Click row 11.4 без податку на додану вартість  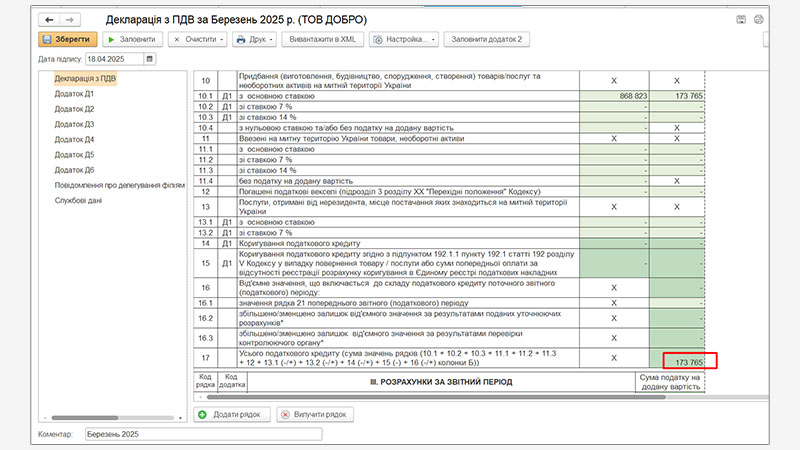click(x=296, y=181)
